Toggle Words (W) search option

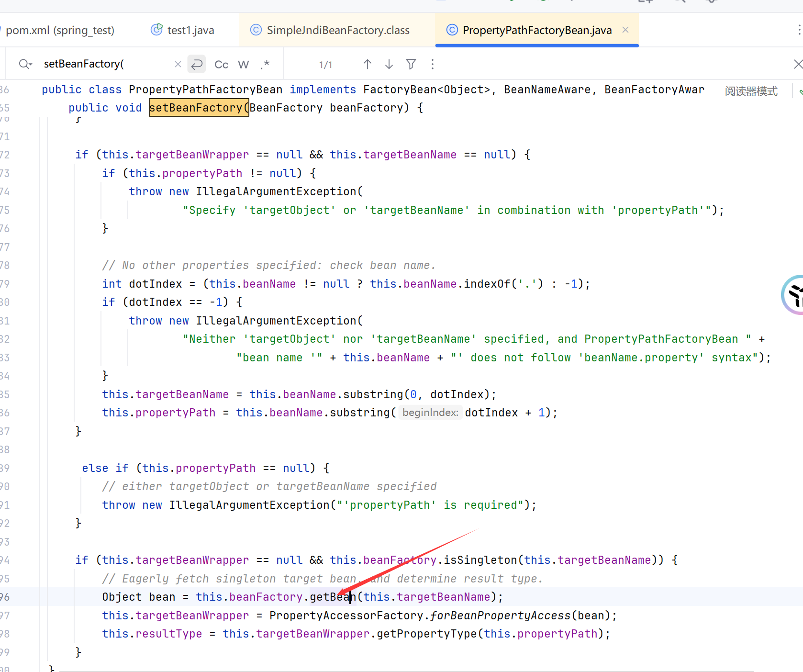click(x=244, y=64)
